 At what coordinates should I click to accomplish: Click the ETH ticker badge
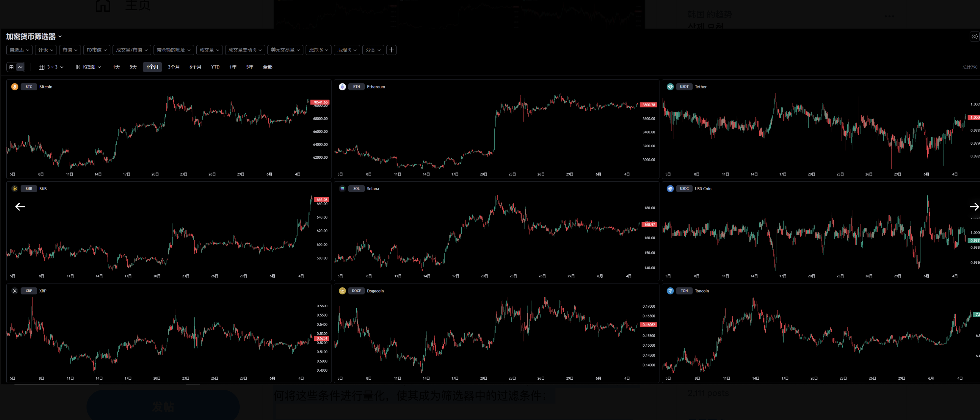pos(356,87)
